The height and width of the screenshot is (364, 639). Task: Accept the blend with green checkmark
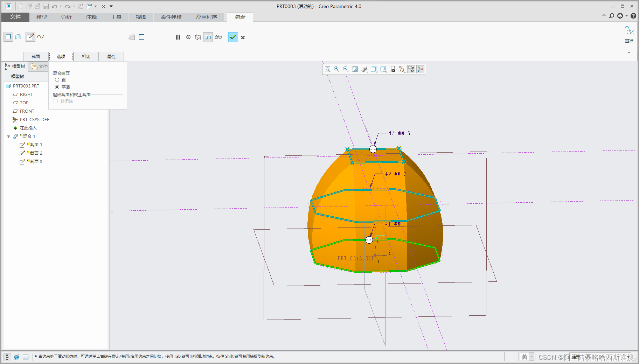pos(233,37)
